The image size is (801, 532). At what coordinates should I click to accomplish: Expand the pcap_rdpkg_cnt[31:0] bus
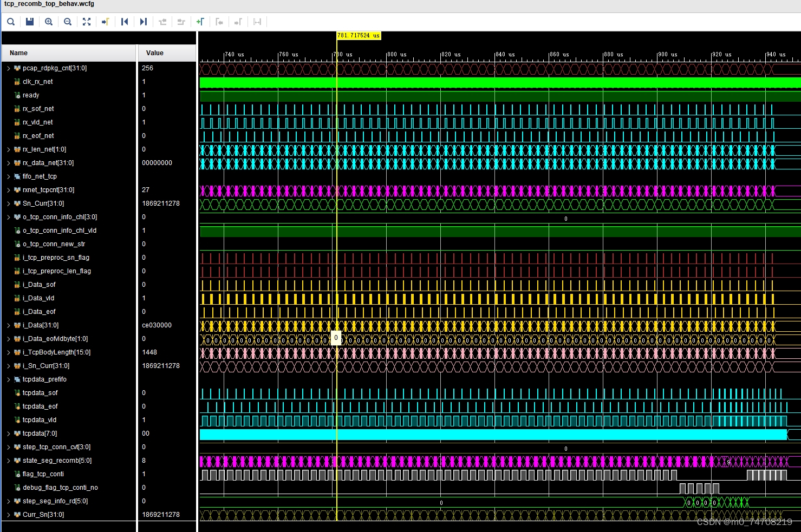[9, 68]
